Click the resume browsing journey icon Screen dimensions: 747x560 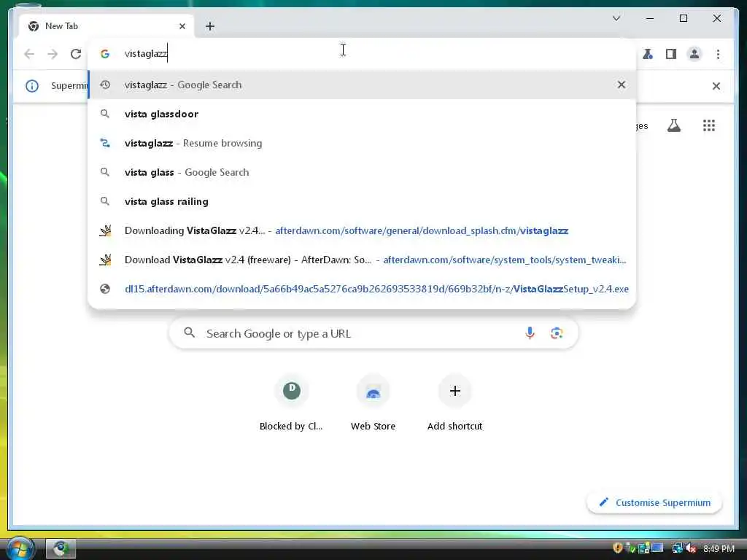tap(105, 143)
